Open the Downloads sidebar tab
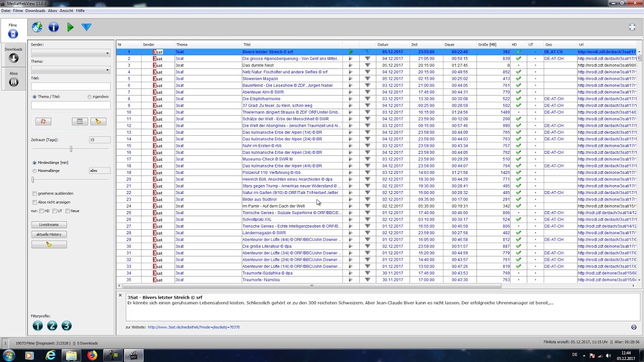Viewport: 644px width, 362px height. click(14, 54)
